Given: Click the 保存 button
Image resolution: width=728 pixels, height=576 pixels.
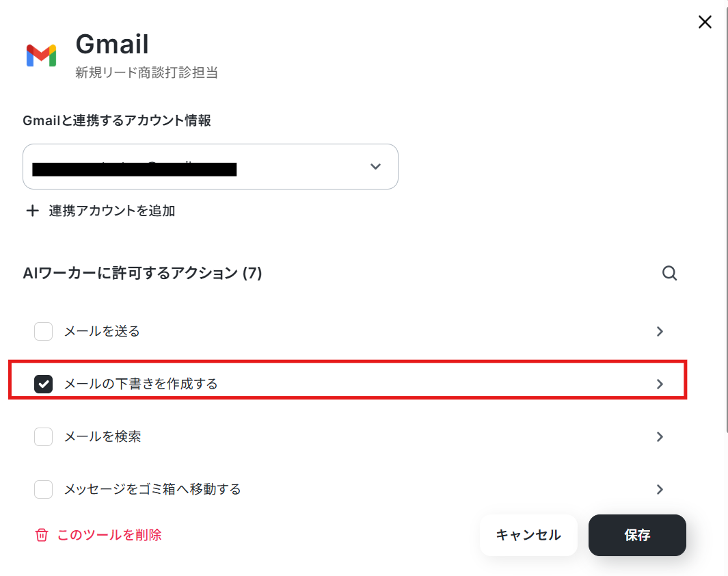Looking at the screenshot, I should click(x=637, y=535).
